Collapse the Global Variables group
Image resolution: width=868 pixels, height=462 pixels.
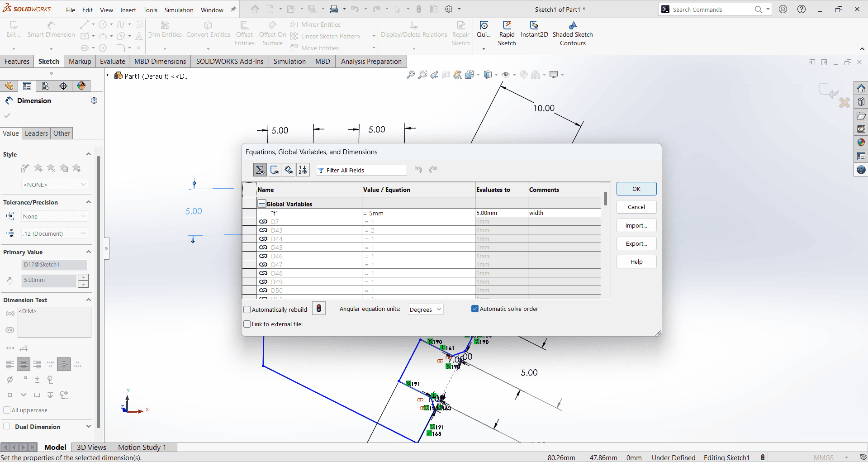262,204
